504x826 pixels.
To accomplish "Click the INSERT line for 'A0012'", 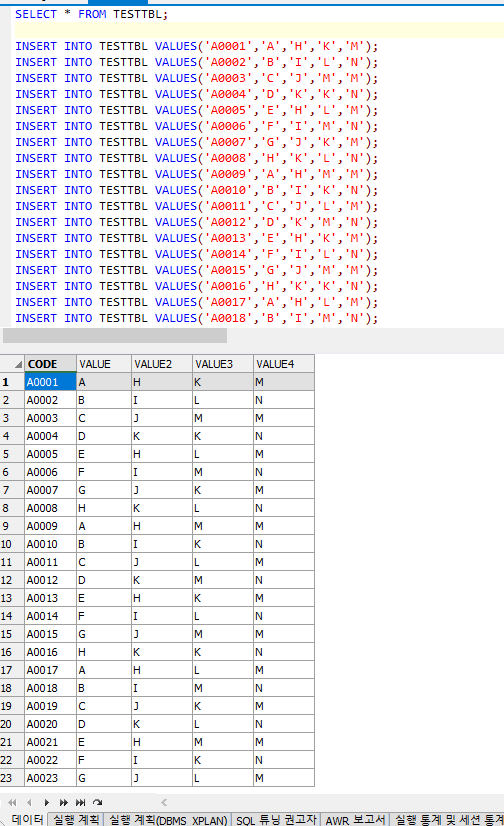I will [x=196, y=222].
